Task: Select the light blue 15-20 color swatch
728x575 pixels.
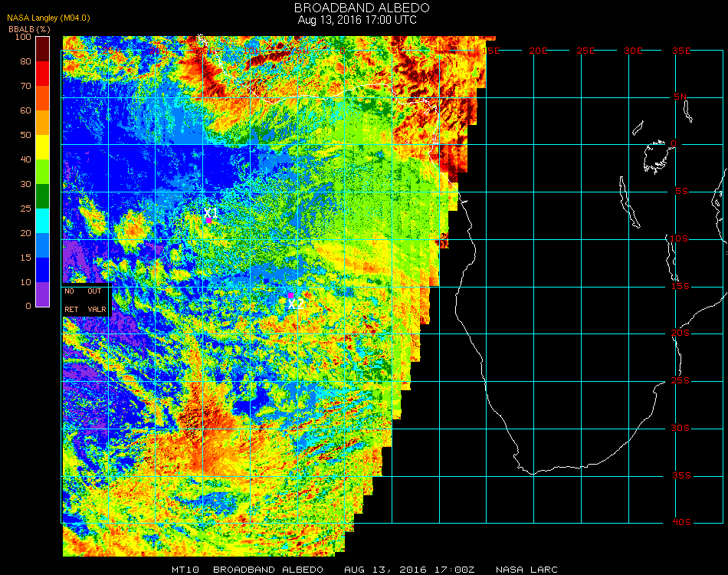Action: click(x=42, y=245)
